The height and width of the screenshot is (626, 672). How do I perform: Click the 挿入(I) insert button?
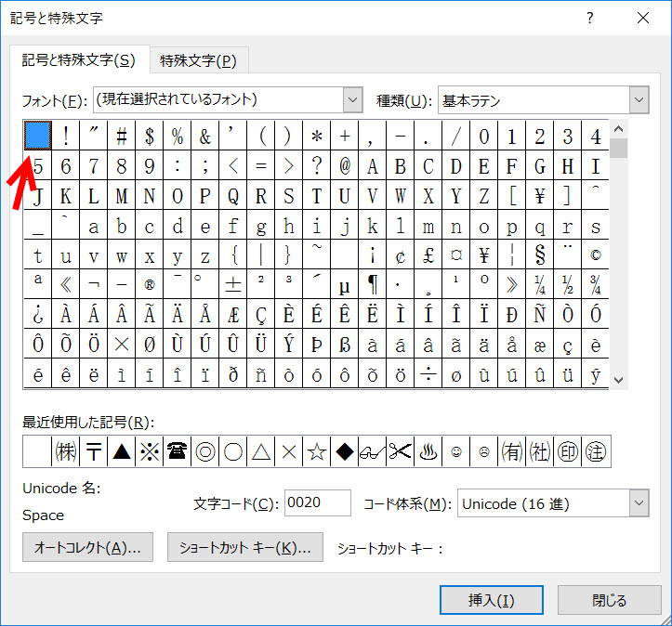[x=492, y=600]
